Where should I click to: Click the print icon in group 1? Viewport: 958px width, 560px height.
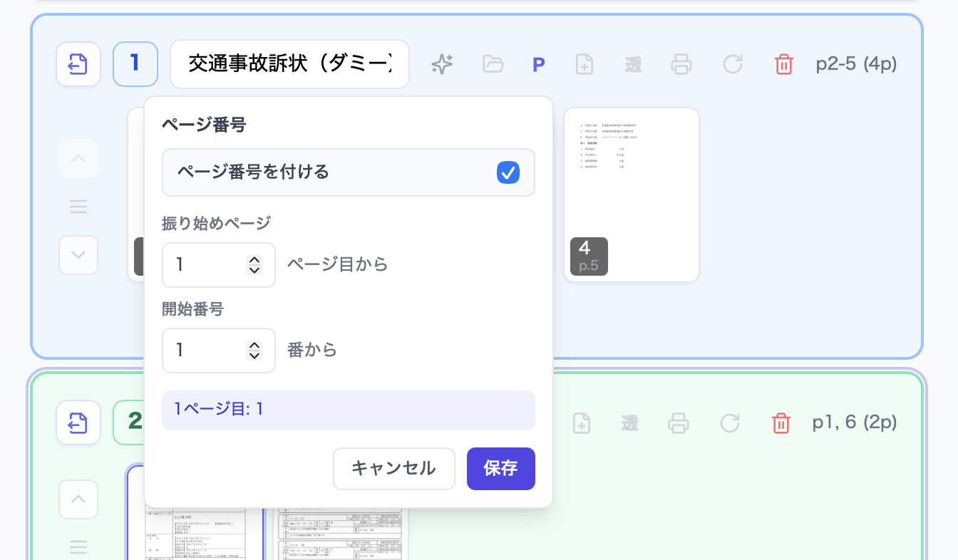pos(681,64)
